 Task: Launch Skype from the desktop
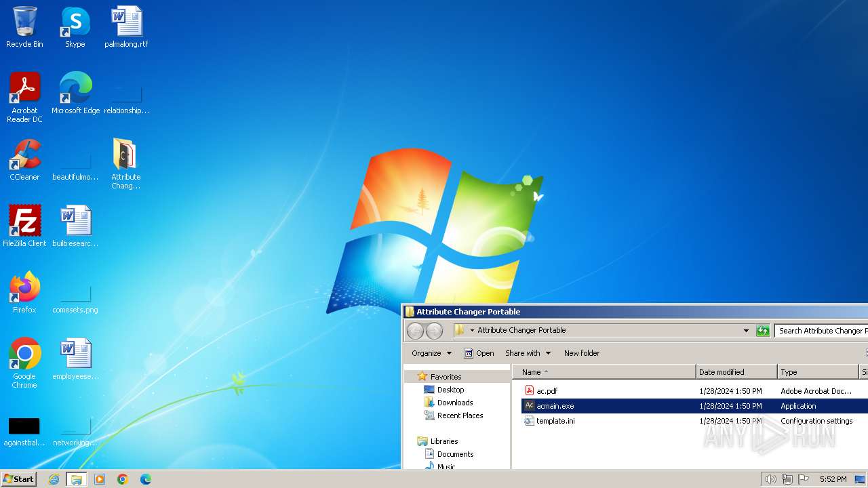click(75, 27)
